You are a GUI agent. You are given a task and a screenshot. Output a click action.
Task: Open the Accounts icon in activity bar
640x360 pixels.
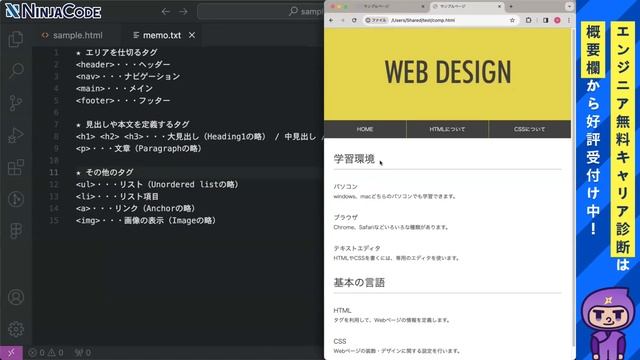tap(16, 297)
